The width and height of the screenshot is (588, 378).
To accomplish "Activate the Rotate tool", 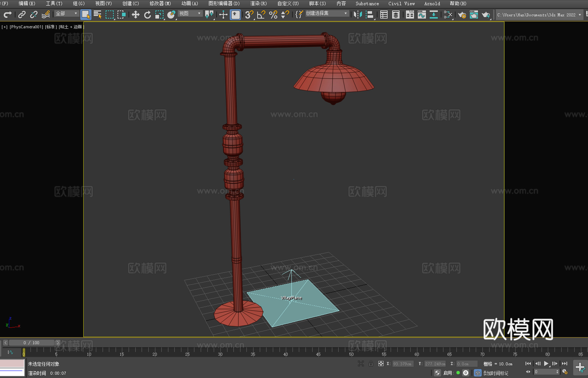I will [148, 15].
